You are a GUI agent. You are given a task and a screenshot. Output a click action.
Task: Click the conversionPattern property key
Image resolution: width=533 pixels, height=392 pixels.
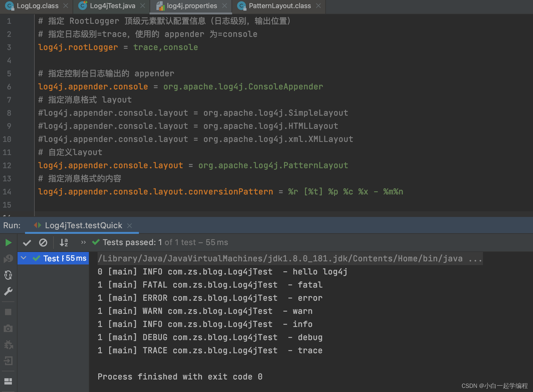coord(155,192)
